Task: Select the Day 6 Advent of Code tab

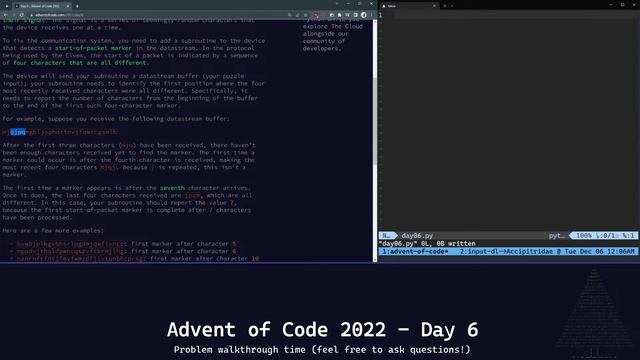Action: coord(42,6)
